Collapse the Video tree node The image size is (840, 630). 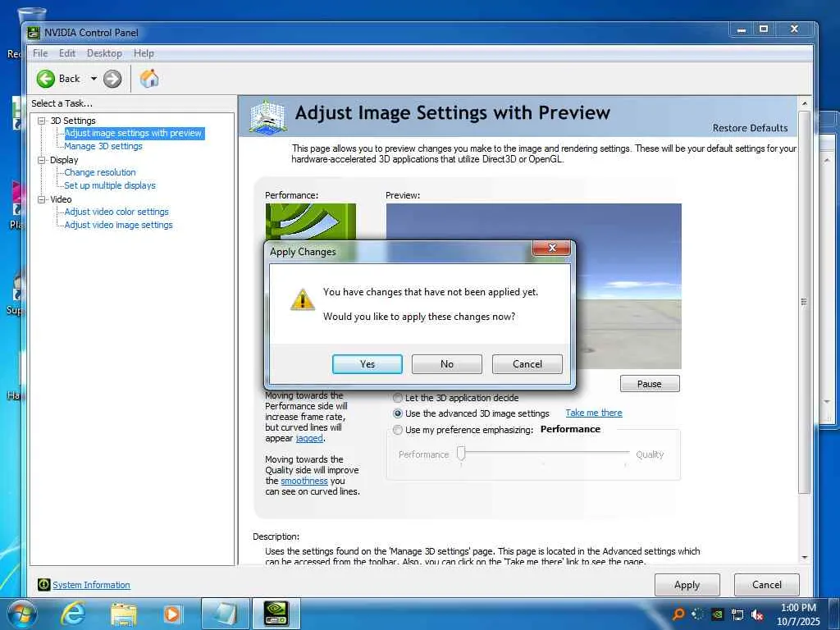[x=41, y=199]
